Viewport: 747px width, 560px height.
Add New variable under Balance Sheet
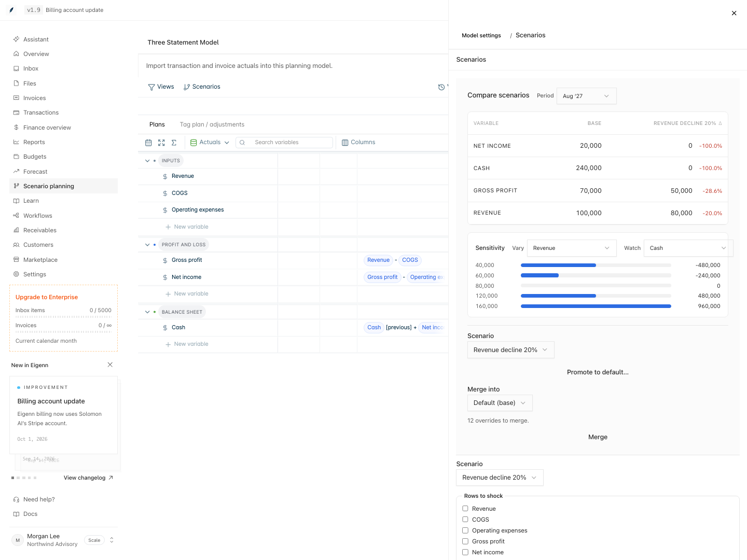(187, 344)
